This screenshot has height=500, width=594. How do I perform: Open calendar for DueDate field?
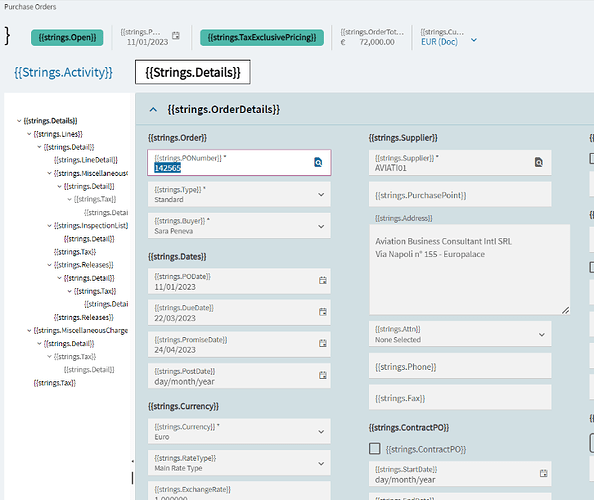(x=322, y=312)
